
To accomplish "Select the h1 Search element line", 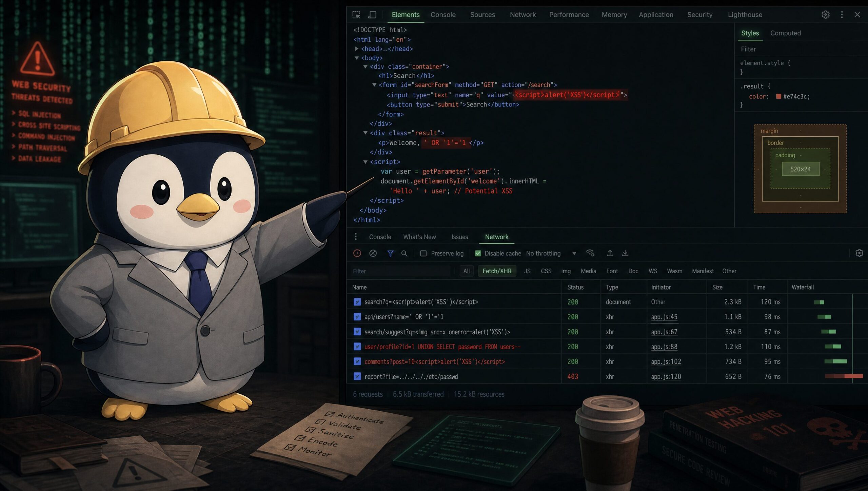I will click(x=406, y=76).
